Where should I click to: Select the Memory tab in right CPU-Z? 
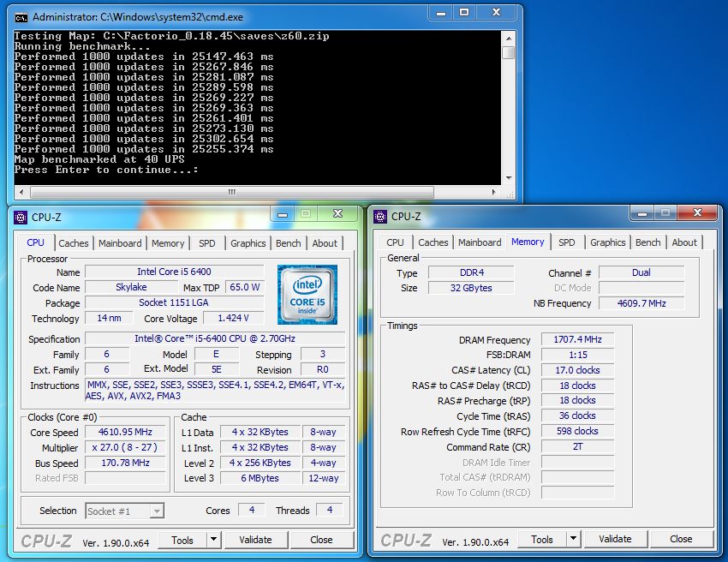pyautogui.click(x=528, y=242)
